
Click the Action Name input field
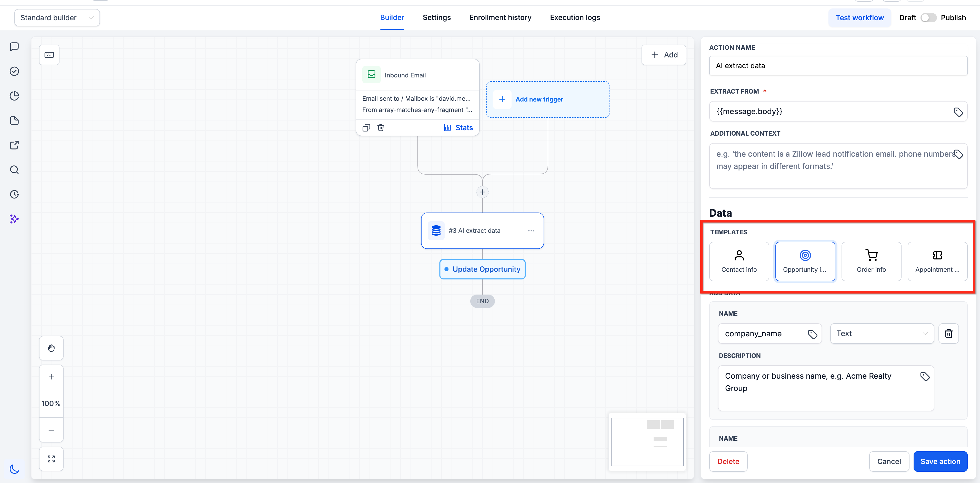838,66
